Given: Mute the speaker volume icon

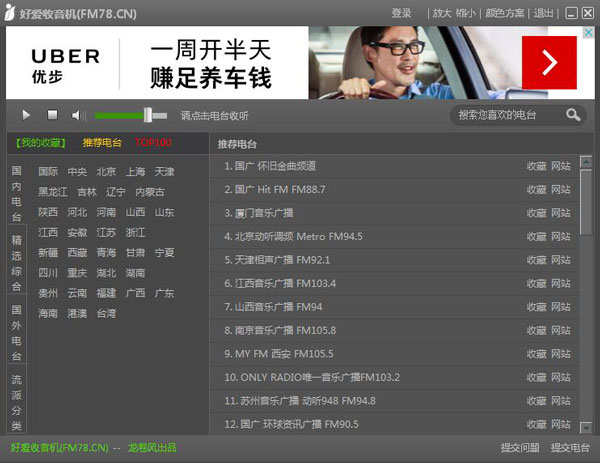Looking at the screenshot, I should (79, 116).
